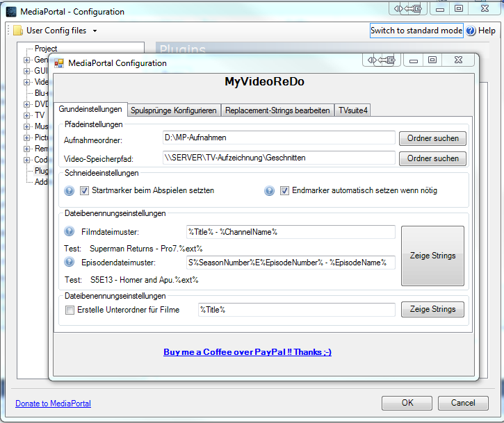
Task: Toggle Startmarker beim Abspielen setzten checkbox
Action: coord(84,191)
